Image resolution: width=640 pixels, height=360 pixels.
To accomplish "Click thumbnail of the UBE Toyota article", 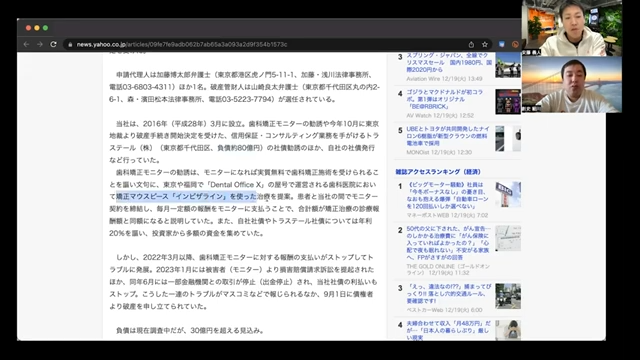I will (508, 138).
